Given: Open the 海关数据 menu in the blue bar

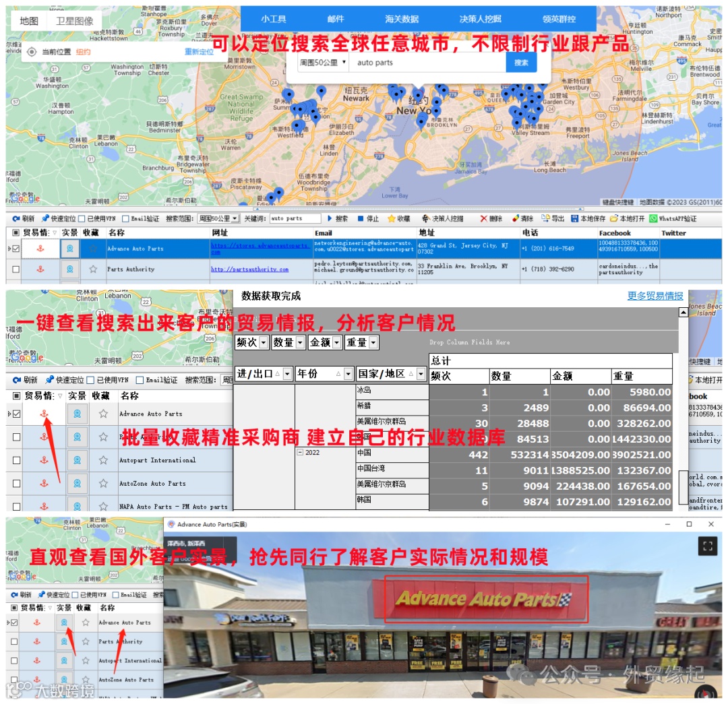Looking at the screenshot, I should pos(402,19).
